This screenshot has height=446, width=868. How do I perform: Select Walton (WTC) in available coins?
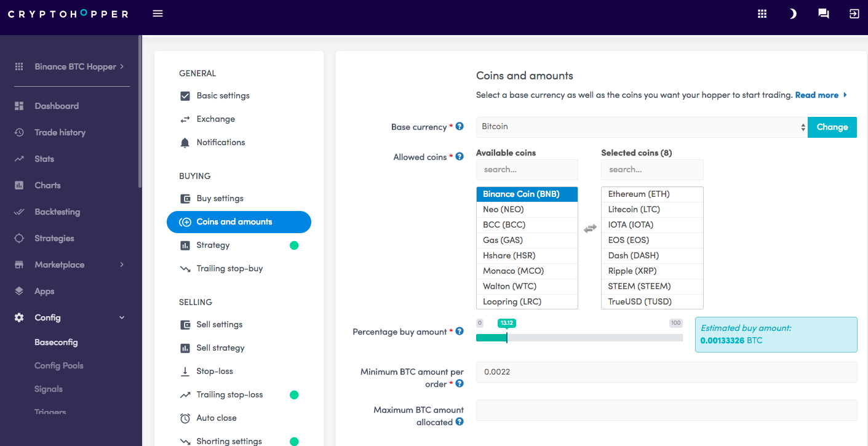tap(527, 287)
